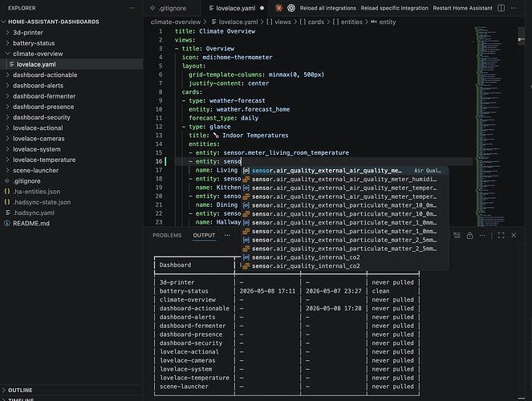Select the OUTPUT panel tab
Viewport: 532px width, 401px height.
point(204,235)
